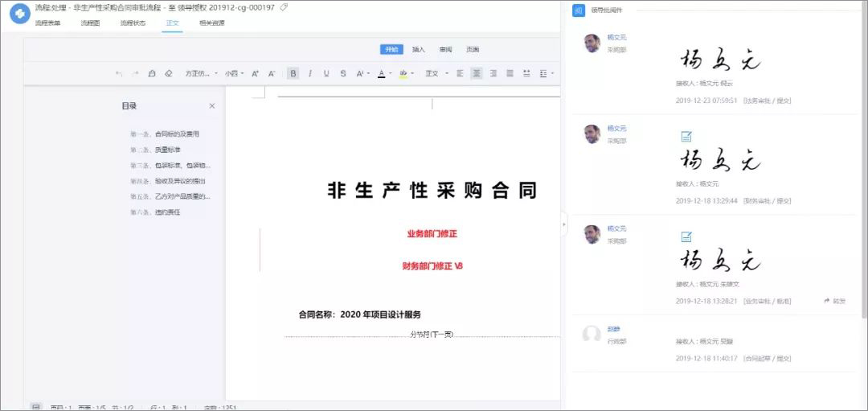Toggle bold formatting
The height and width of the screenshot is (411, 868).
coord(293,73)
